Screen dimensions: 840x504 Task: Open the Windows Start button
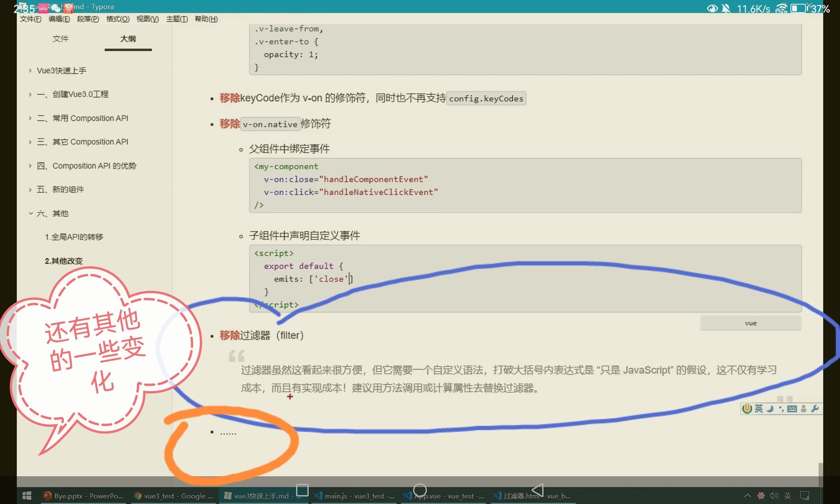[x=26, y=496]
